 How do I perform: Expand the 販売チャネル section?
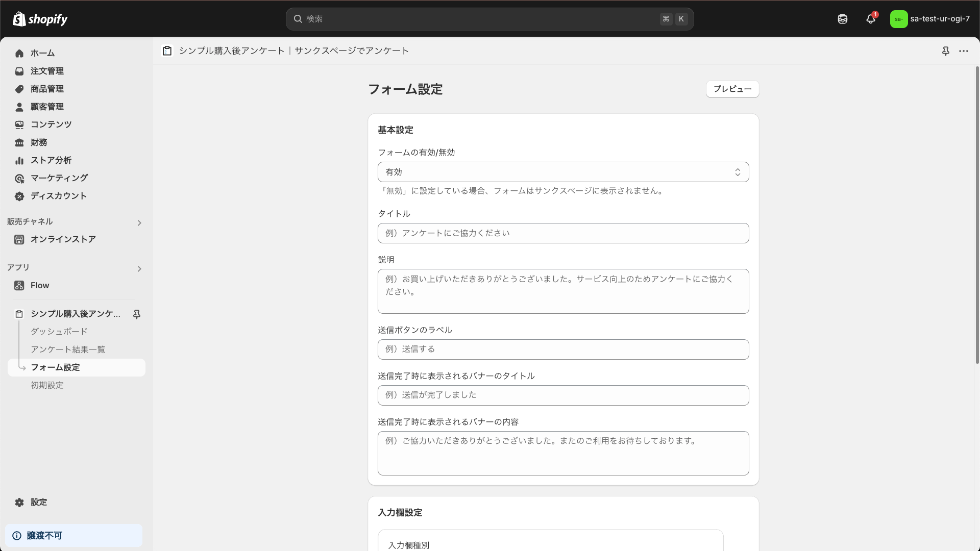pos(138,223)
